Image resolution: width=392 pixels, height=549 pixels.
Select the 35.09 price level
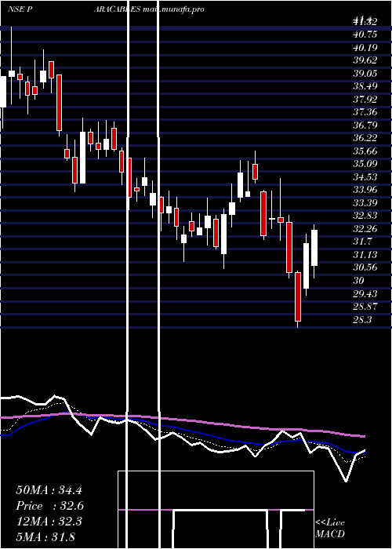click(365, 164)
